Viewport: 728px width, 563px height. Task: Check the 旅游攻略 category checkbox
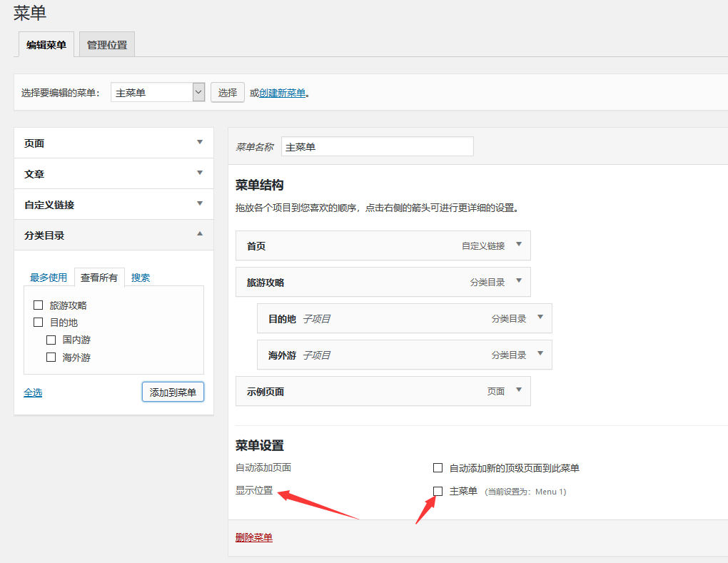(x=39, y=305)
